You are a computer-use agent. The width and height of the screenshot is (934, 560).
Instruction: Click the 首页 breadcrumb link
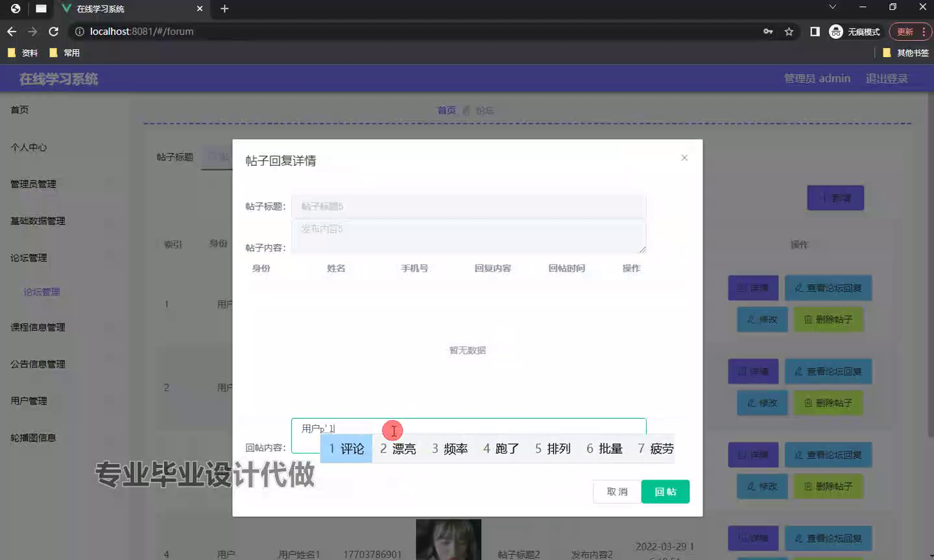(x=446, y=110)
